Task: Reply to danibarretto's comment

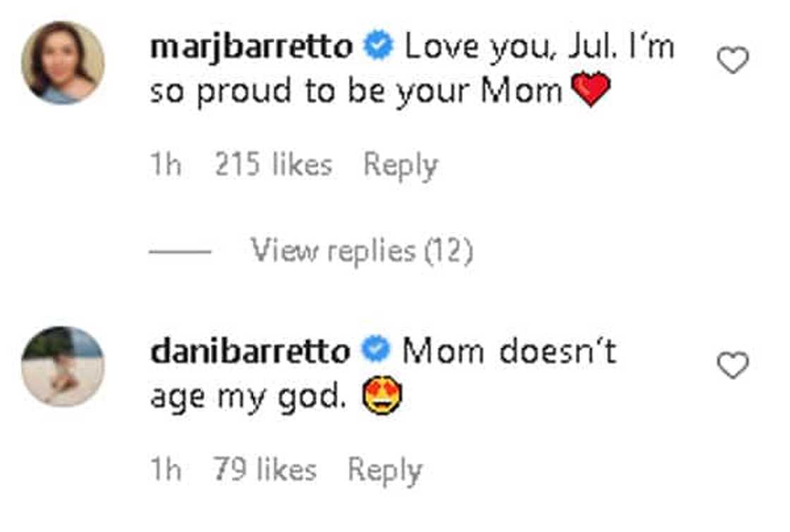Action: coord(385,470)
